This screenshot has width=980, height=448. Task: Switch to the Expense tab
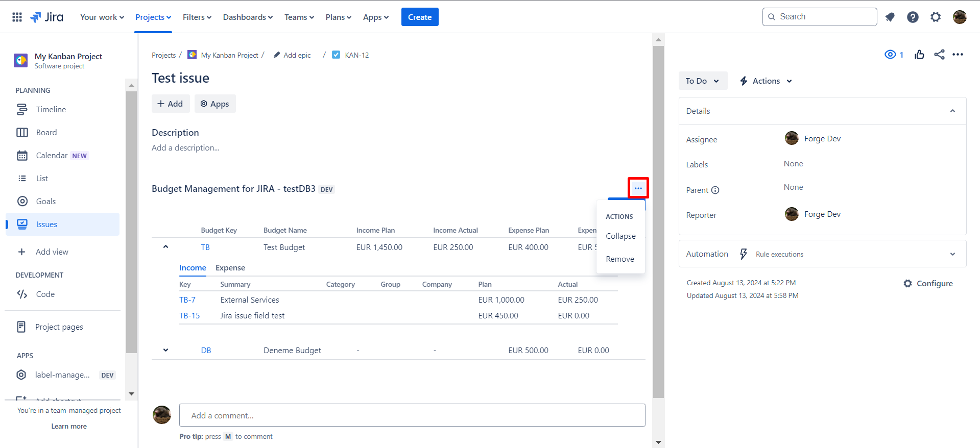[x=230, y=268]
